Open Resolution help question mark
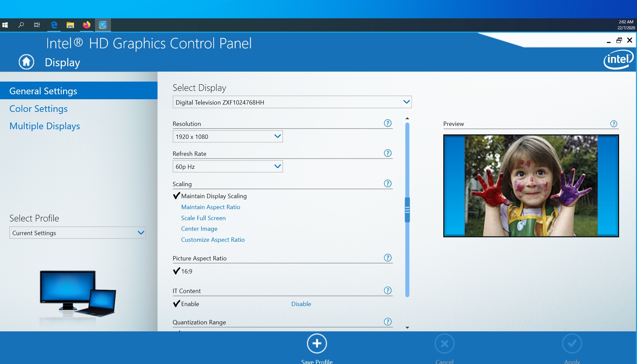This screenshot has width=637, height=364. pyautogui.click(x=388, y=123)
